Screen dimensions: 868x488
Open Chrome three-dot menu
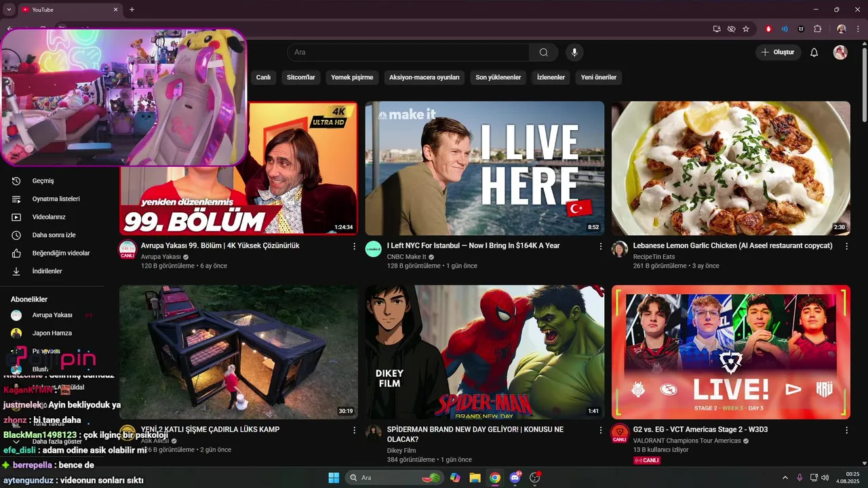[859, 29]
